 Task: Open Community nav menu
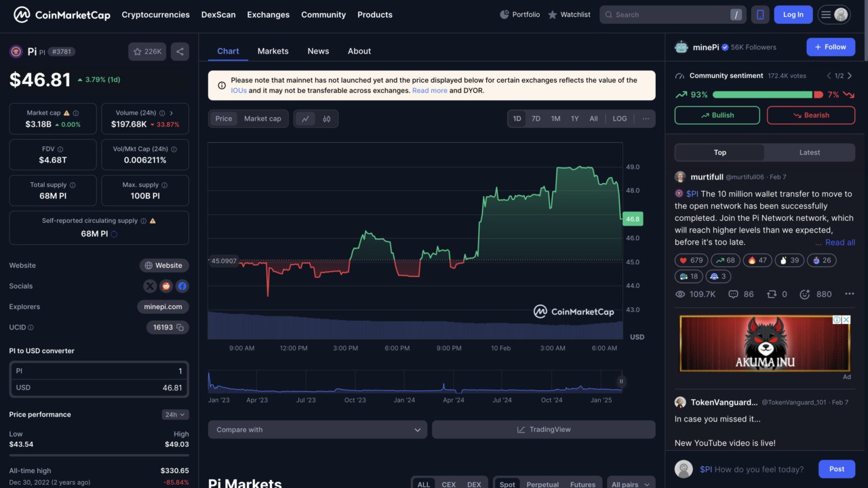tap(323, 14)
